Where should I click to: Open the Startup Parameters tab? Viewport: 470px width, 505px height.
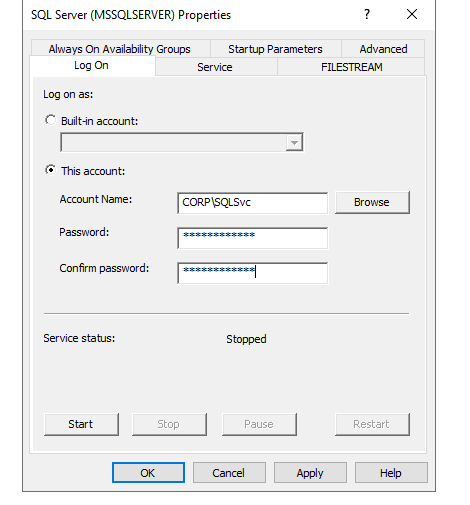[275, 49]
